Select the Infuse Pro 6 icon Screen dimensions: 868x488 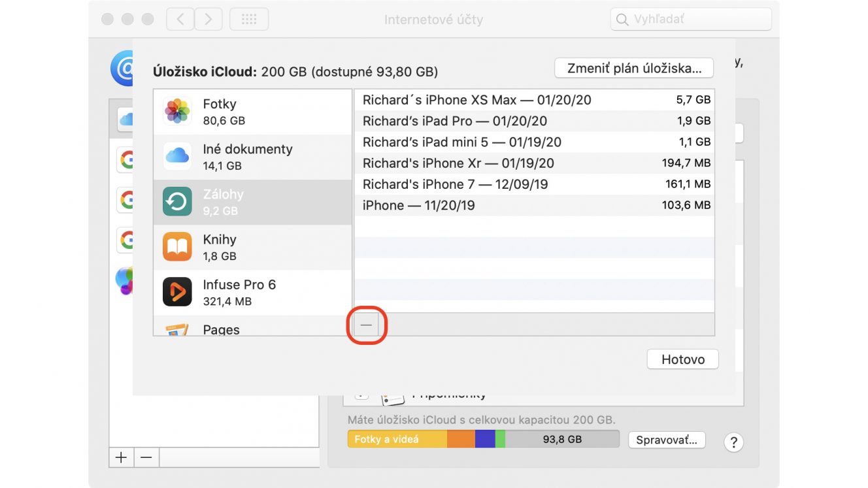tap(177, 292)
